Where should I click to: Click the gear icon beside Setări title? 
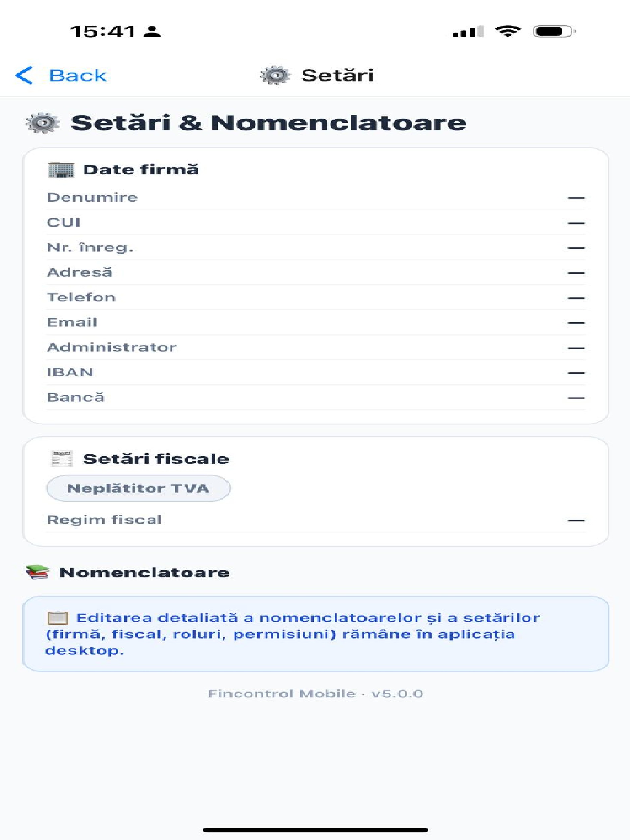coord(275,75)
